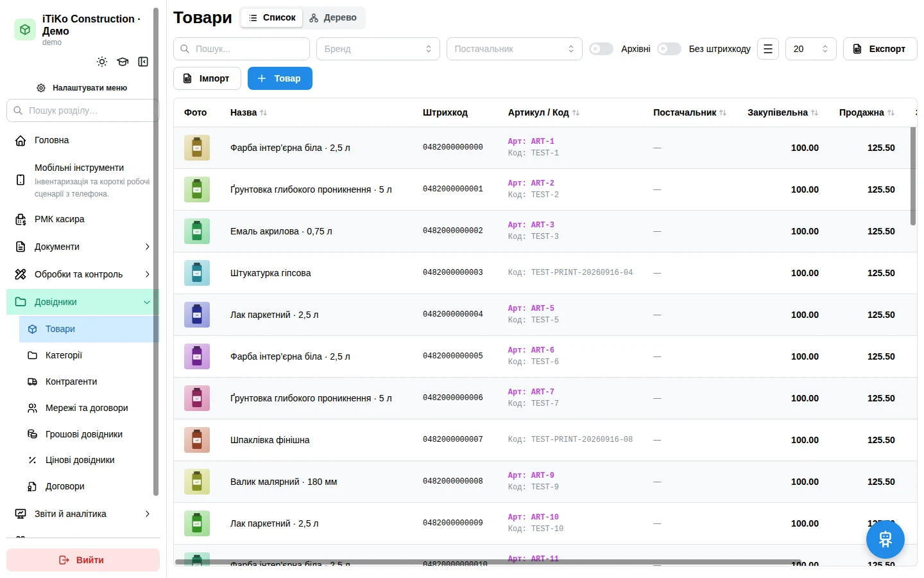Image resolution: width=924 pixels, height=578 pixels.
Task: Open Контрагенти in the sidebar
Action: (89, 381)
